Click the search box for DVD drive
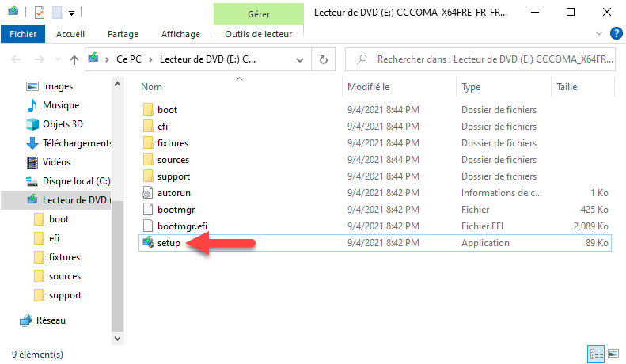Screen dimensions: 626x364 pos(480,59)
